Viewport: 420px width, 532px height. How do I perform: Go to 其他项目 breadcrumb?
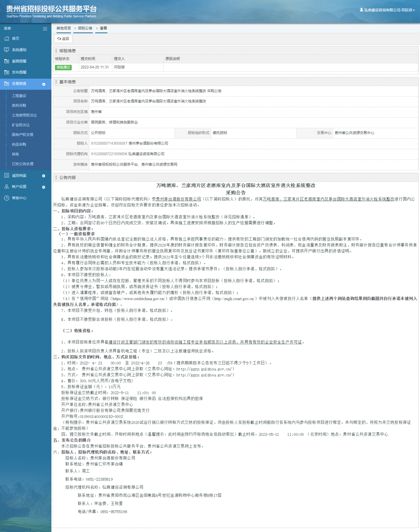(63, 28)
